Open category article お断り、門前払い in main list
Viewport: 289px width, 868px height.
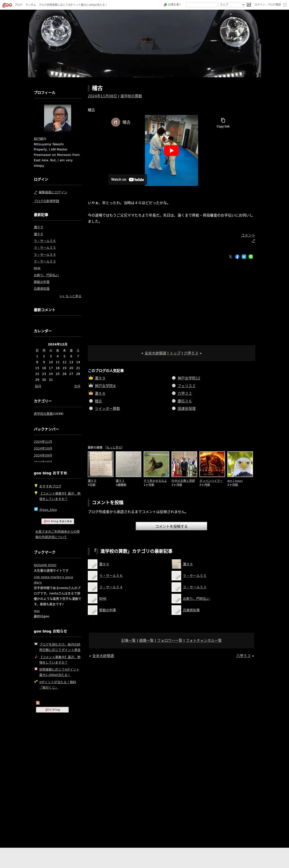click(x=196, y=598)
